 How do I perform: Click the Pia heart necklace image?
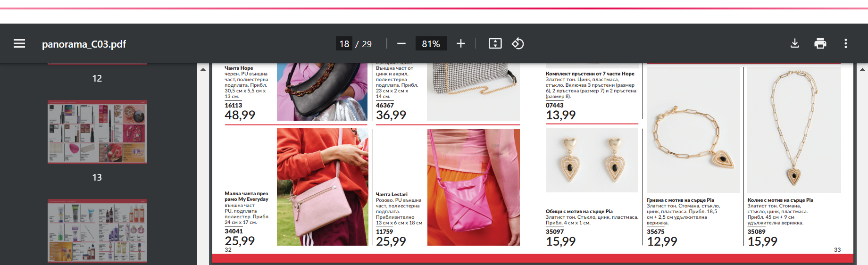794,130
